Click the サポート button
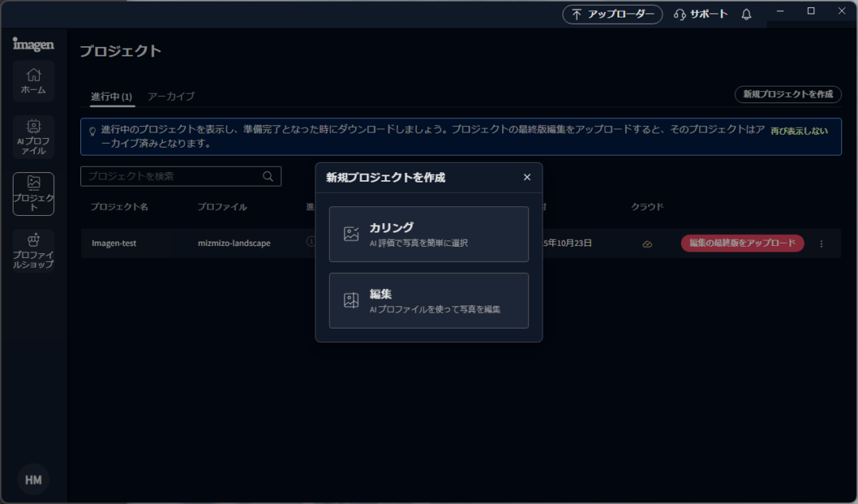This screenshot has height=504, width=858. click(x=700, y=14)
